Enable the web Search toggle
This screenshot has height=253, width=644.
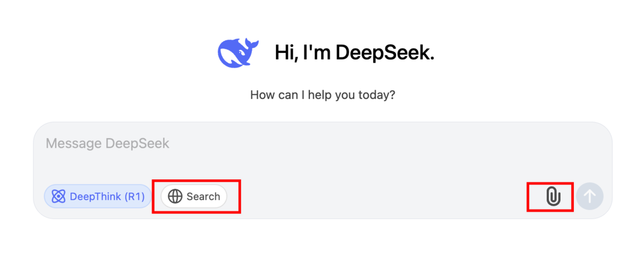[x=194, y=196]
